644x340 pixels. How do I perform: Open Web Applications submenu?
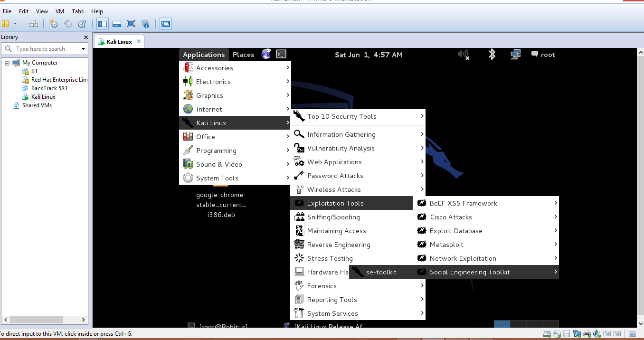(x=358, y=162)
